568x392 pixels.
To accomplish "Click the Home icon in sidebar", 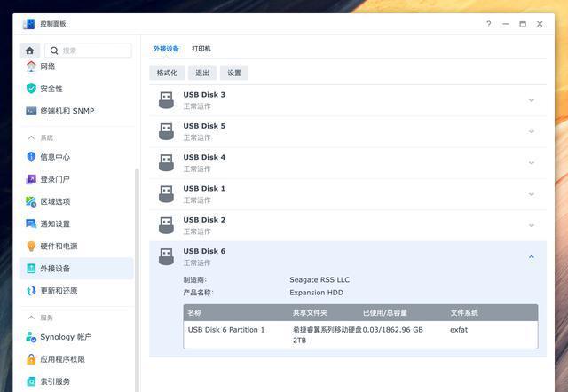I will point(29,51).
